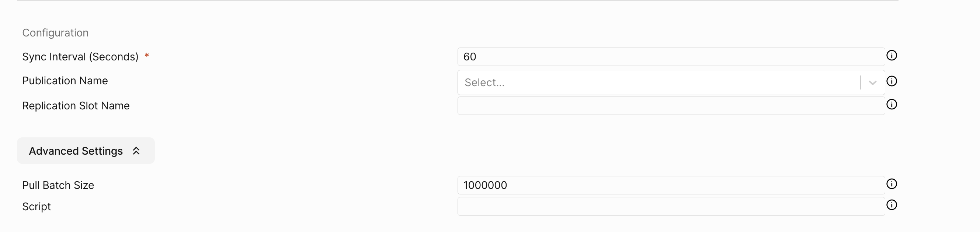Click the Publication Name label

(x=65, y=81)
